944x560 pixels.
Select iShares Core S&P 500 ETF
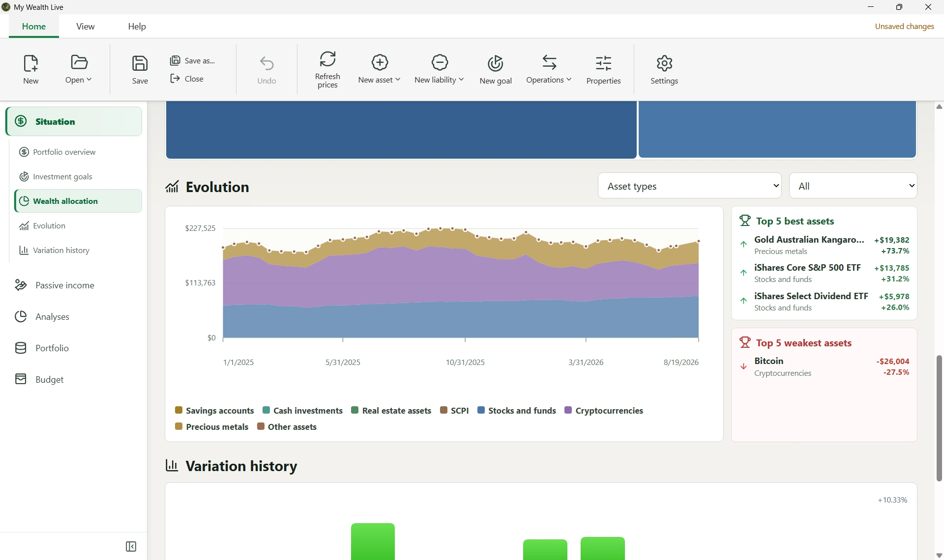pos(825,273)
